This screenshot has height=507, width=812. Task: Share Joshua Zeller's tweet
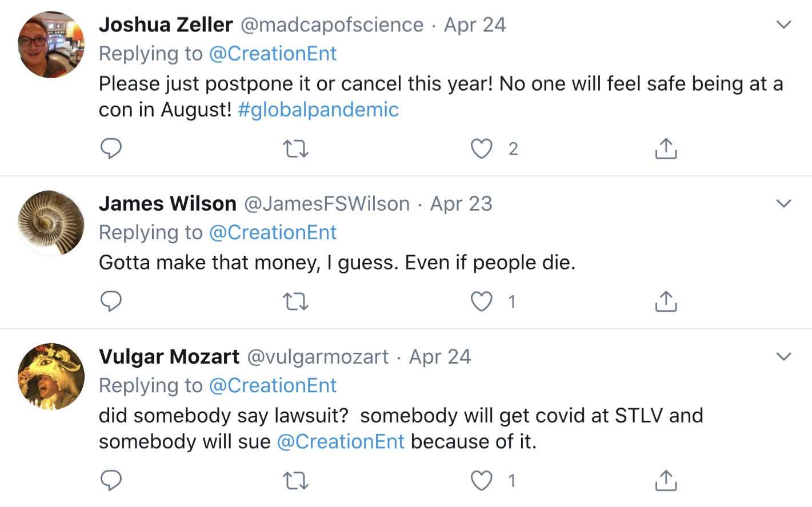(x=666, y=148)
